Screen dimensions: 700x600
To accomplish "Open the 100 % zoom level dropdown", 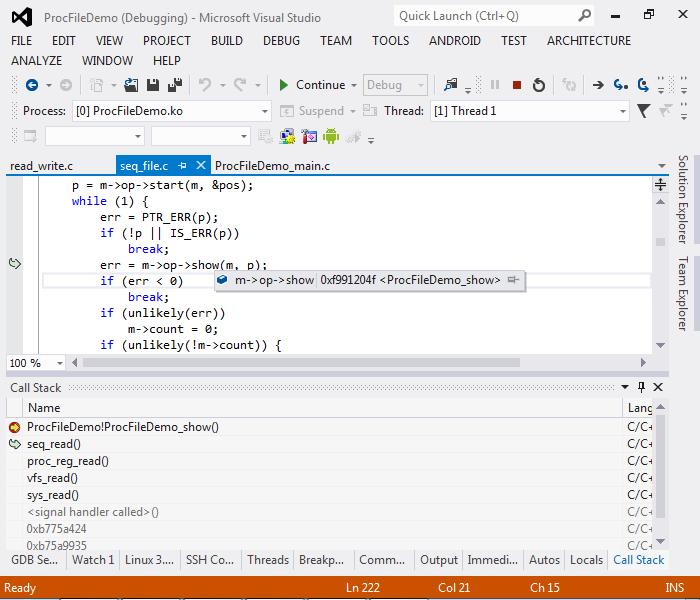I will click(x=60, y=363).
